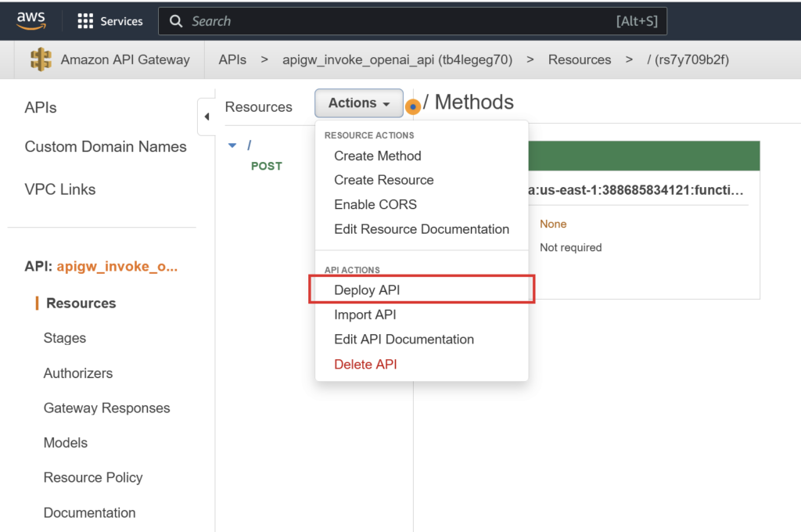Click the Not required value
Screen dimensions: 801x532
pos(570,247)
